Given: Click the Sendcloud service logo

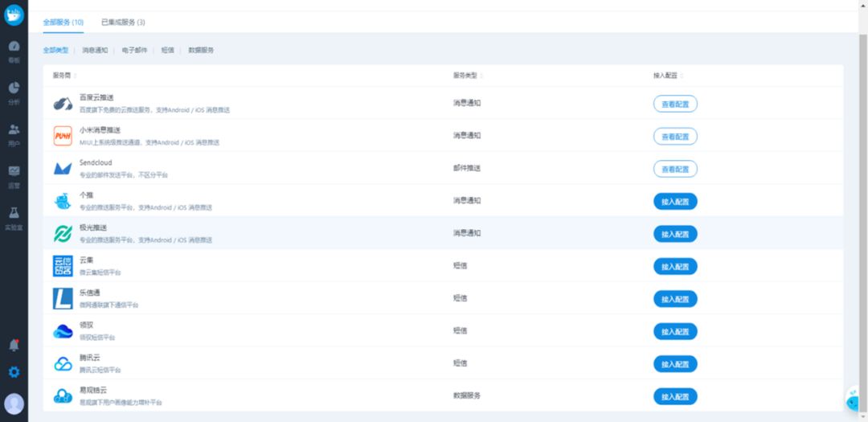Looking at the screenshot, I should tap(63, 168).
